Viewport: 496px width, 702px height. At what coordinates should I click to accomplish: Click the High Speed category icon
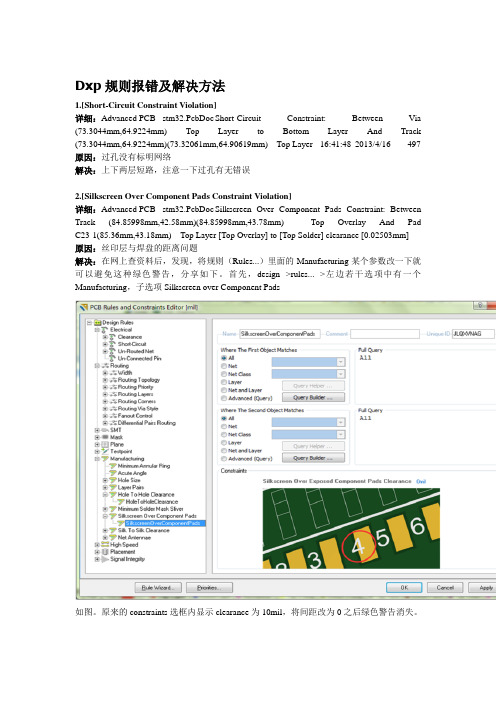(x=105, y=544)
